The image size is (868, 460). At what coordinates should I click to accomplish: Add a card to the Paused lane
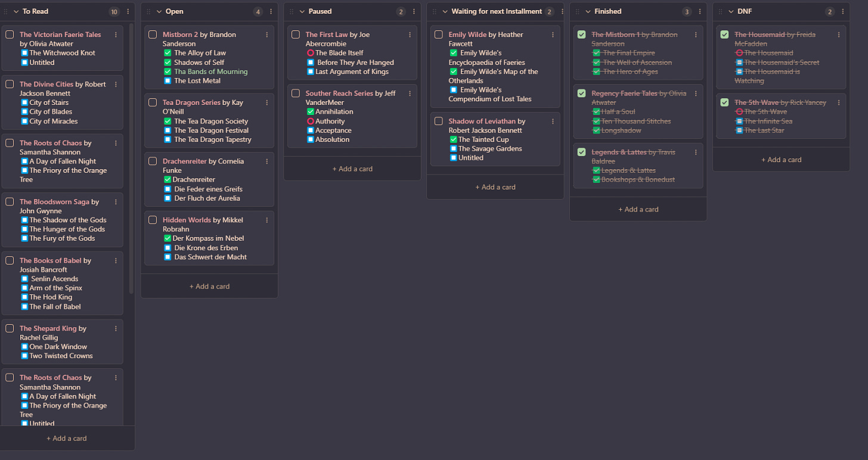click(x=352, y=169)
